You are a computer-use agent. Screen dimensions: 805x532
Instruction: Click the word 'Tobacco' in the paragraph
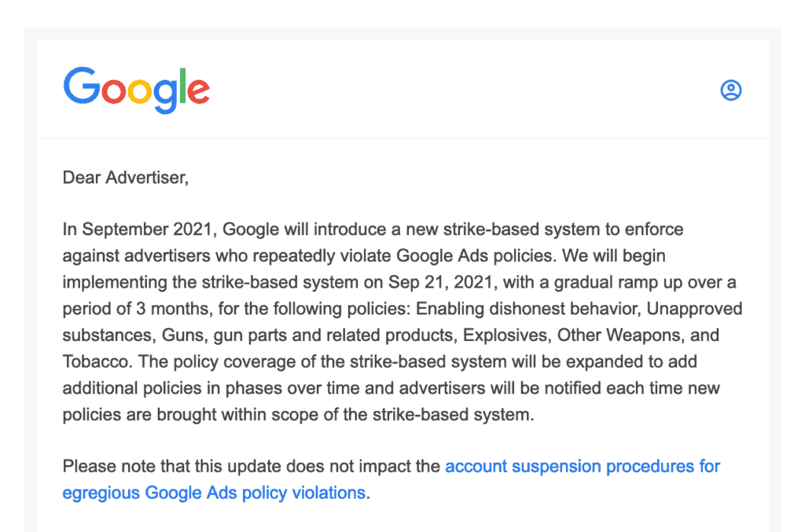pyautogui.click(x=97, y=361)
